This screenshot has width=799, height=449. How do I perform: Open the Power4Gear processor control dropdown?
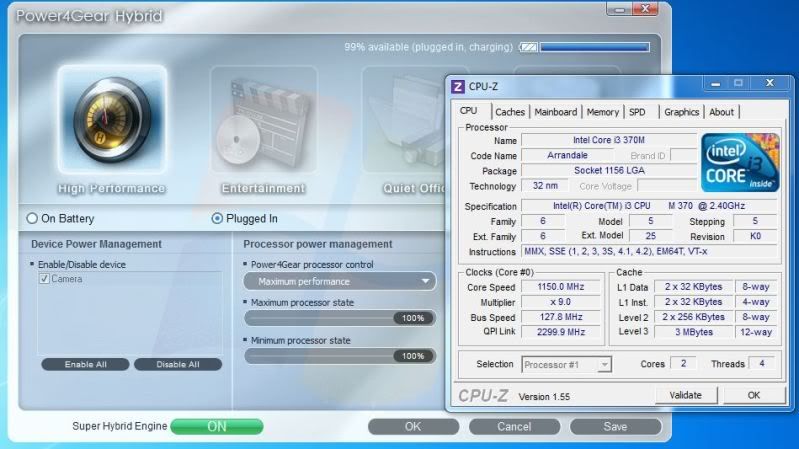point(339,281)
